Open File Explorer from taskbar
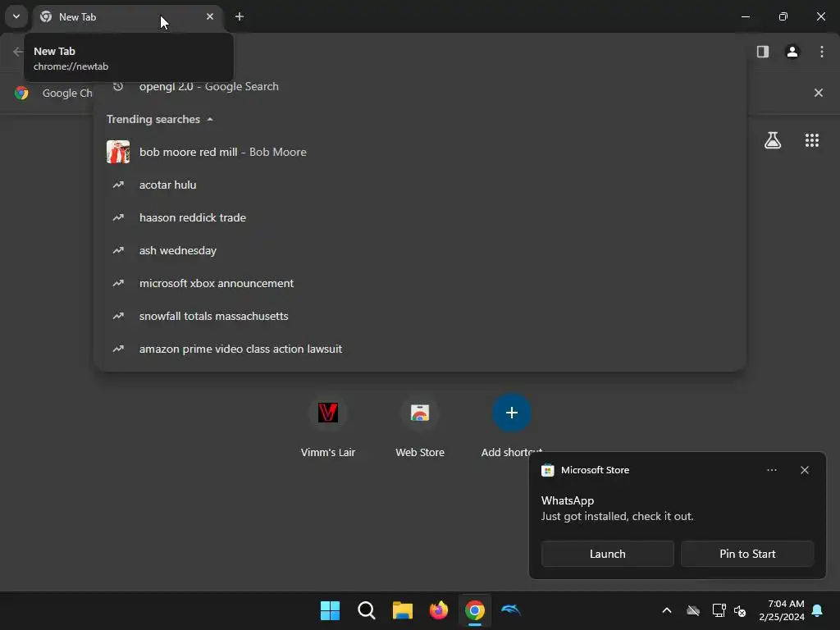The width and height of the screenshot is (840, 630). pos(402,610)
